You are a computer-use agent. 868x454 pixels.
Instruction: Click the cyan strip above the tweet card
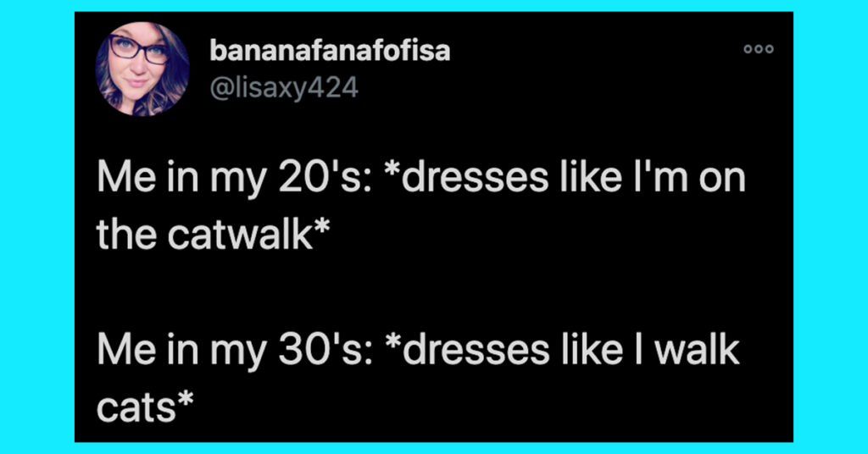[434, 6]
